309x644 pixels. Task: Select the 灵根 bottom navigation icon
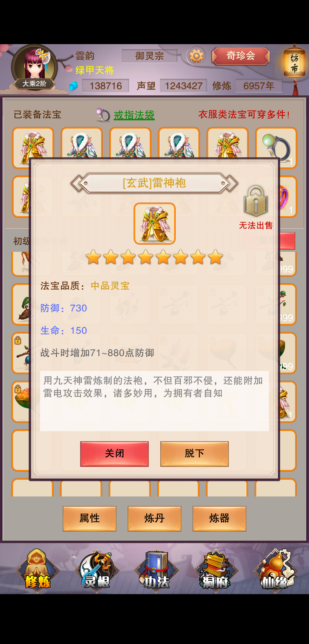[97, 570]
